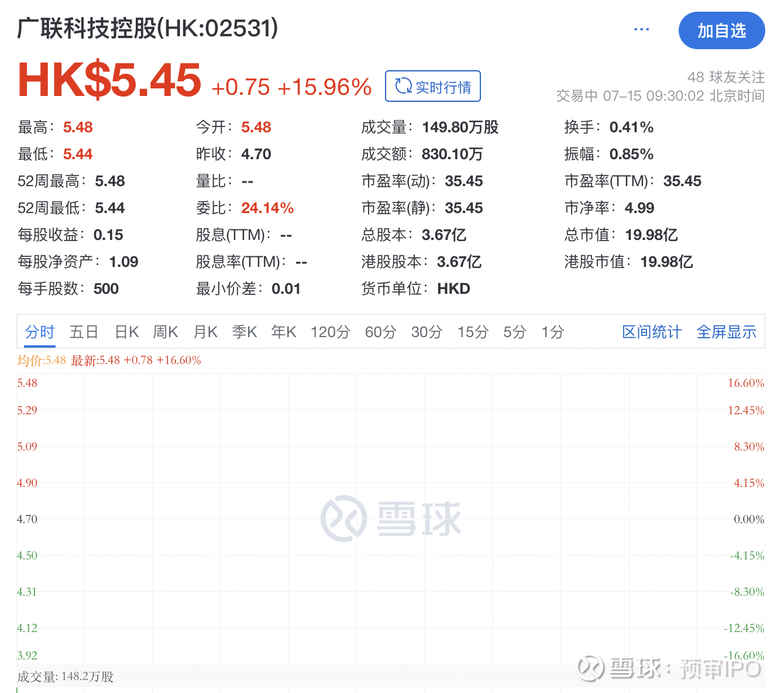This screenshot has width=784, height=693.
Task: Open 区间统计 range statistics
Action: pyautogui.click(x=652, y=332)
